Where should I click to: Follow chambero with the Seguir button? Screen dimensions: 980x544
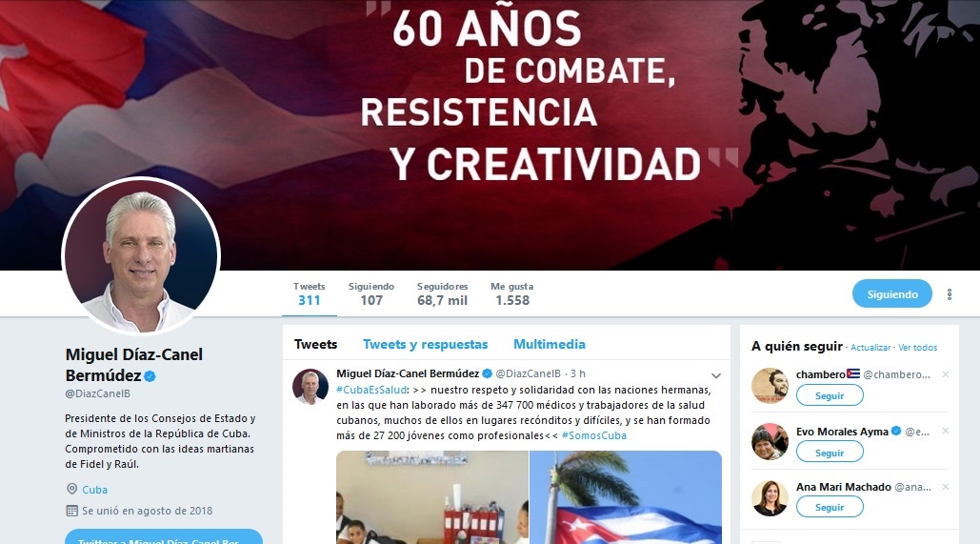[x=830, y=395]
